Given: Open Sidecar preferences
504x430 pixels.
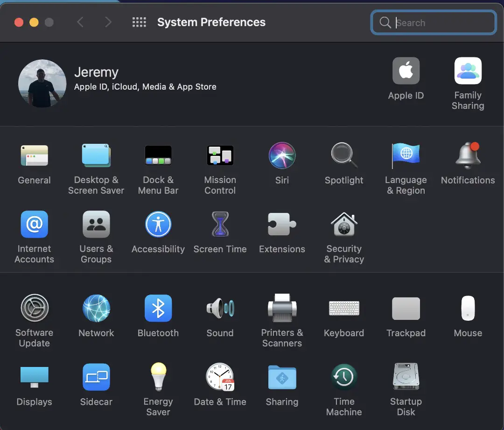Looking at the screenshot, I should 96,377.
